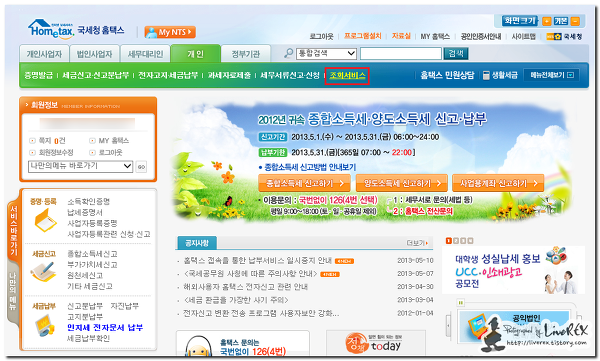Switch to the 개인사업자 tab
600x361 pixels.
tap(44, 54)
